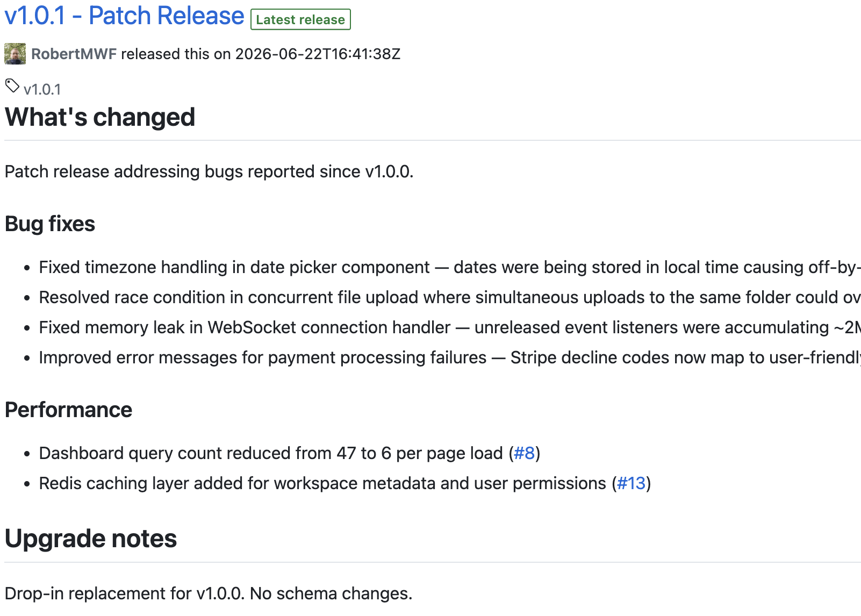The image size is (861, 616).
Task: Click the Dashboard query count text
Action: point(271,453)
